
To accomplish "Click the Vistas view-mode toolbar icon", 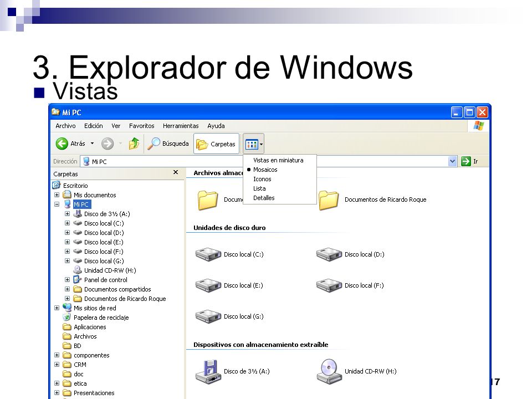I will [252, 144].
